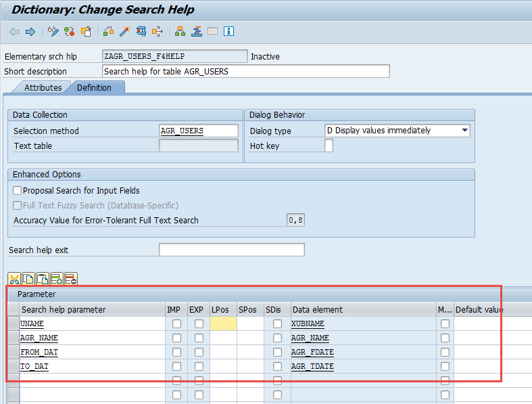532x404 pixels.
Task: Click the Display Object List hierarchy icon
Action: 180,32
